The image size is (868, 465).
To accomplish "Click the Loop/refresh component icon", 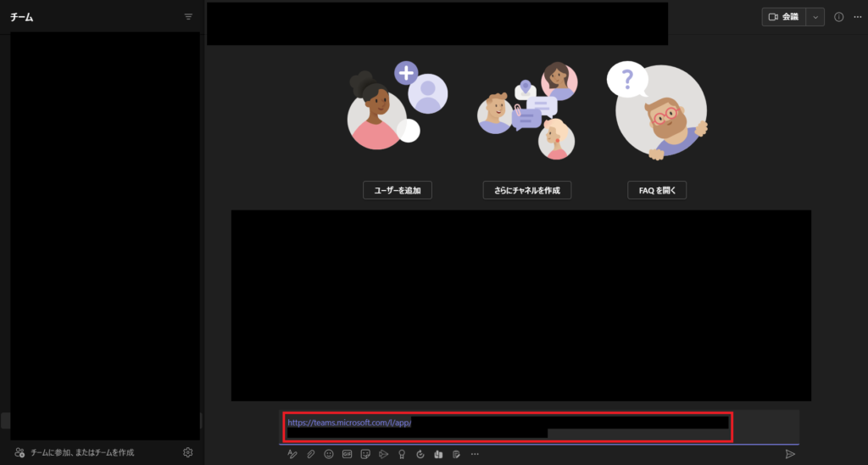I will [420, 455].
